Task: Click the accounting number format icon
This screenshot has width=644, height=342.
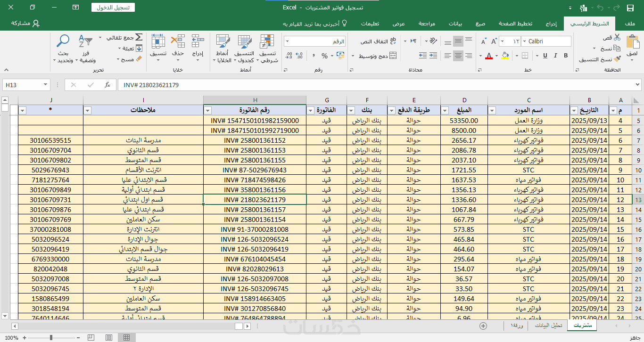Action: [x=339, y=56]
